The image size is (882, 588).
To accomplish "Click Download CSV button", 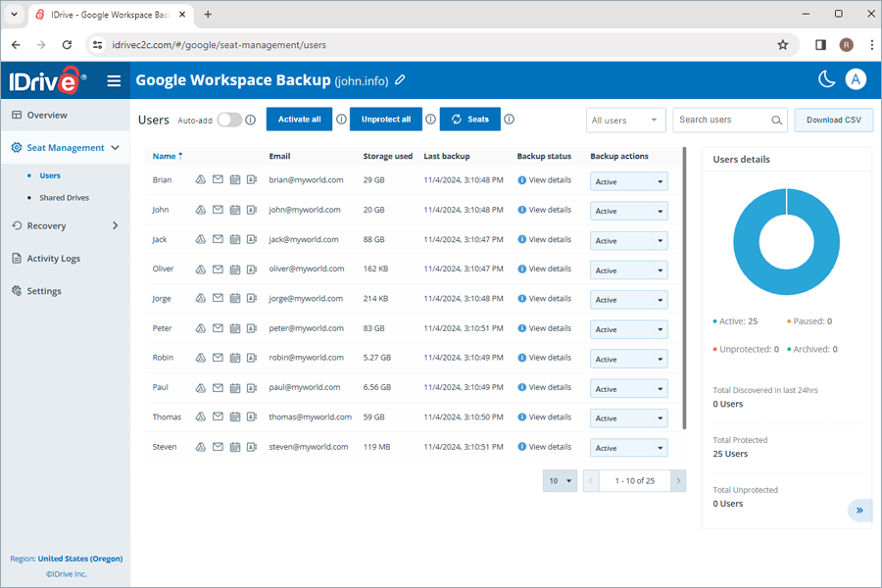I will [834, 120].
